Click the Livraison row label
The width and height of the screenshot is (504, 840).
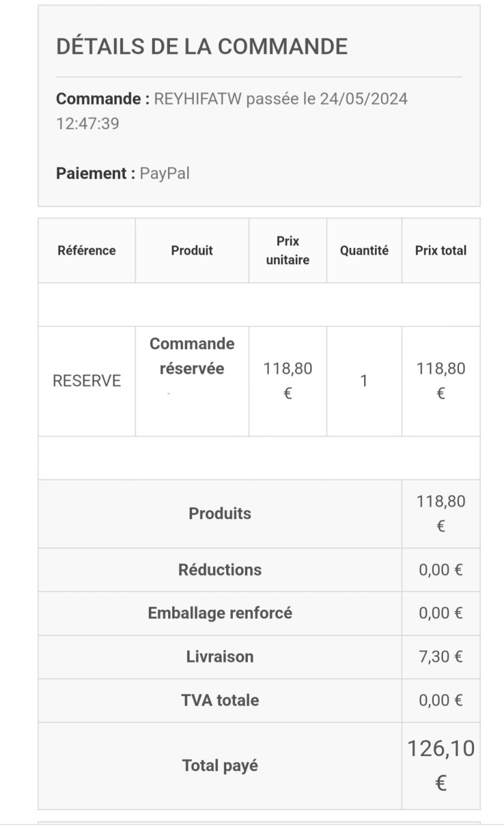(220, 656)
